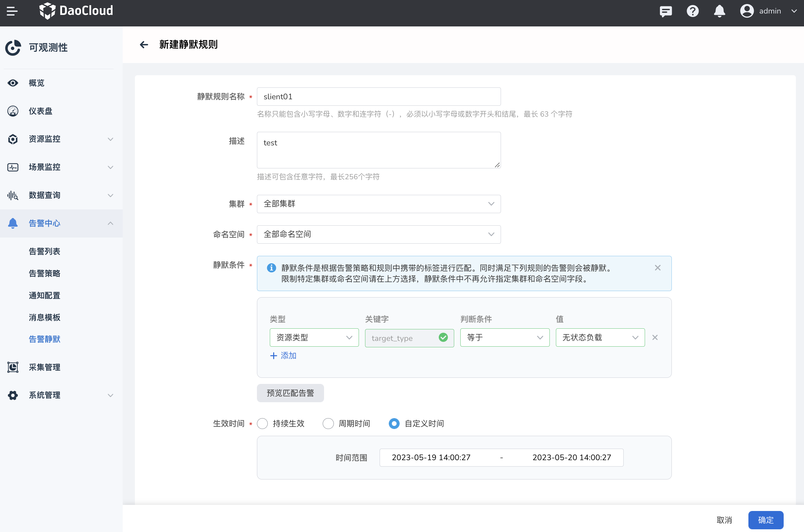Click the 采集管理 icon
Screen dimensions: 804x532
(13, 367)
